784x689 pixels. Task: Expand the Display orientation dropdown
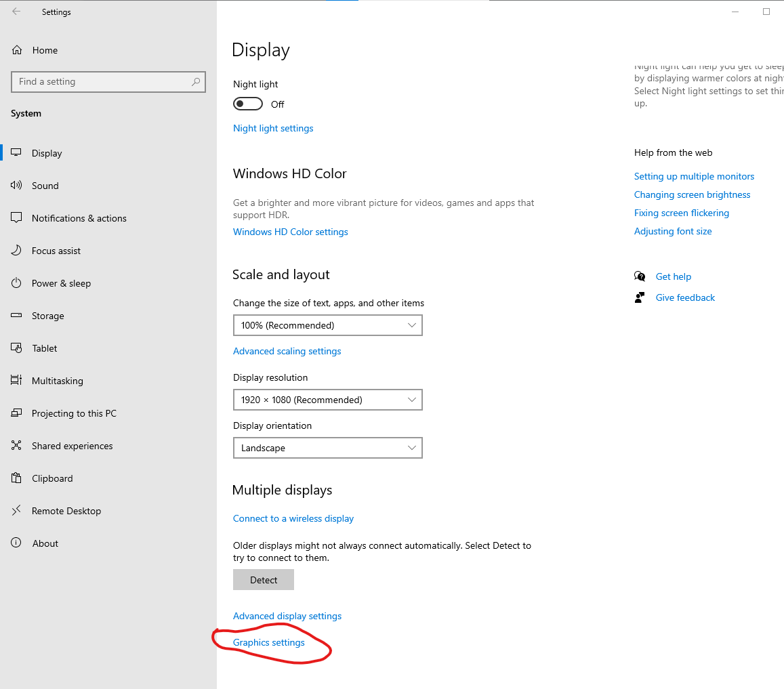pos(327,448)
